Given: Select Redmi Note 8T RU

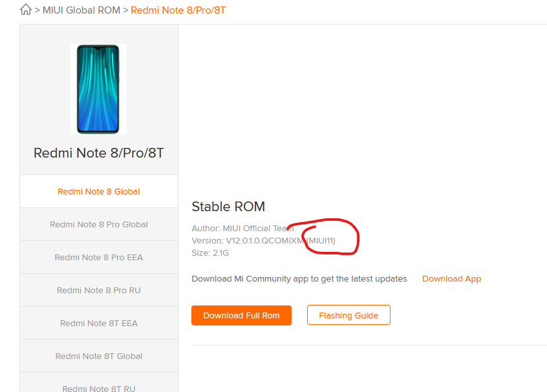Looking at the screenshot, I should click(99, 384).
